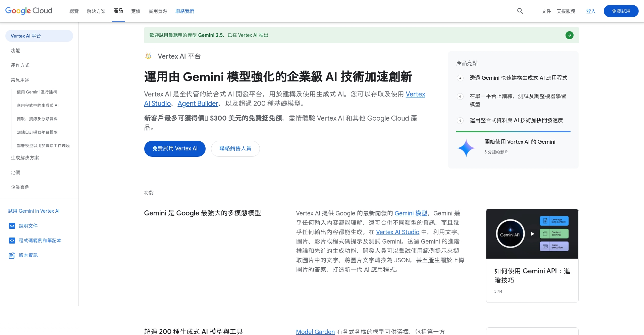Open 程式碼範例和筆記本 sidebar link
This screenshot has height=335, width=644.
click(40, 241)
